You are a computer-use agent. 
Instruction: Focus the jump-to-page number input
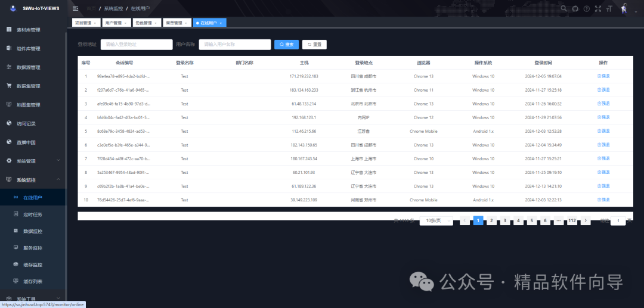[618, 220]
